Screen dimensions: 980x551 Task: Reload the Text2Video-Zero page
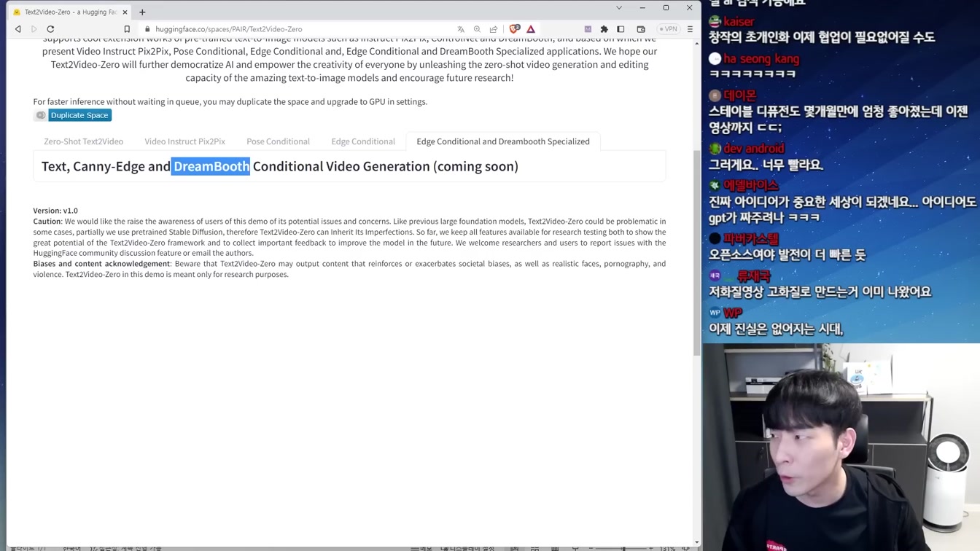point(50,29)
